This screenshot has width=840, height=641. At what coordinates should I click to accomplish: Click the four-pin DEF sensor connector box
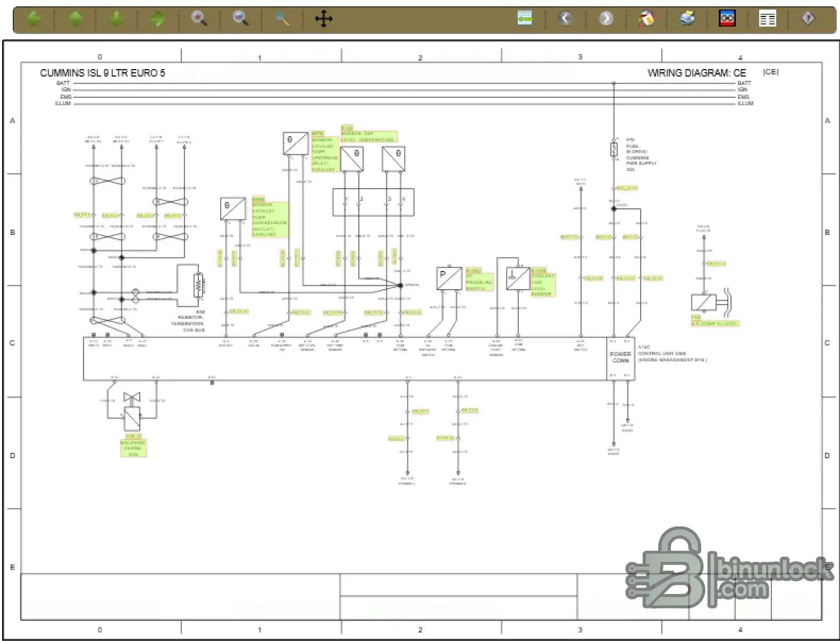tap(373, 203)
